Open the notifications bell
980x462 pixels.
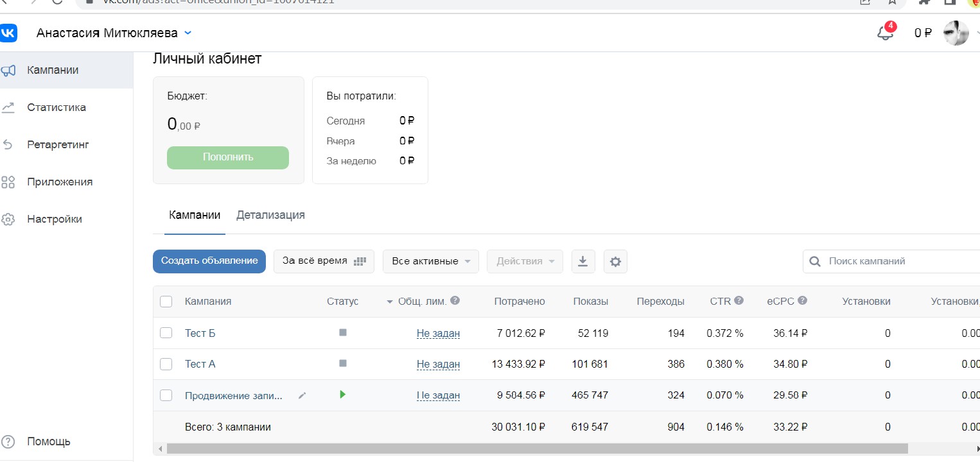pyautogui.click(x=885, y=33)
